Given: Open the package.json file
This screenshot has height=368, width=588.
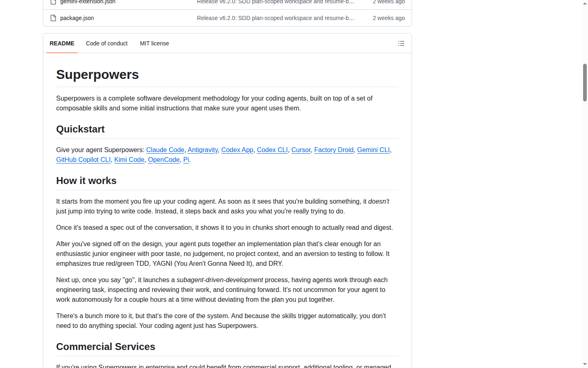Looking at the screenshot, I should (77, 18).
